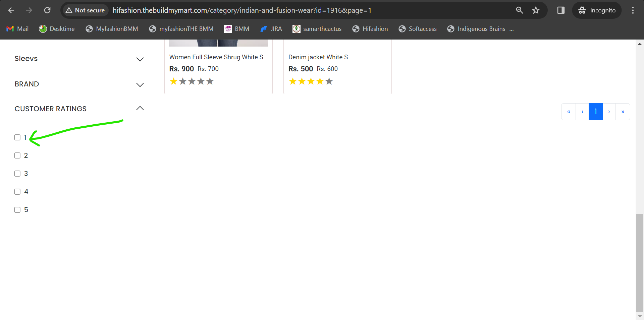Open Denim jacket White S product
Screen dimensions: 644x320
coord(318,57)
